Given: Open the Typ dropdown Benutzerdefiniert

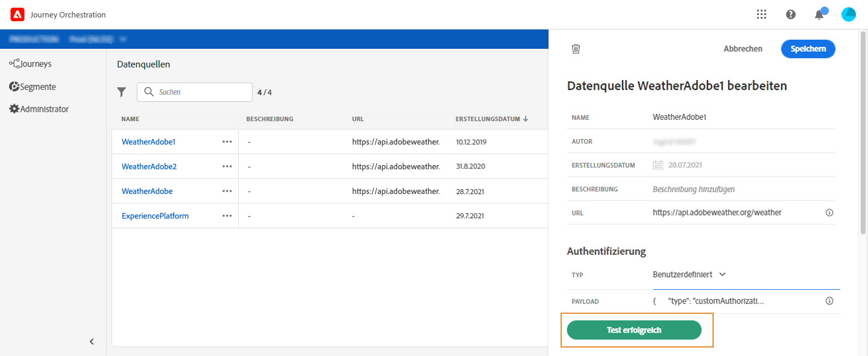Looking at the screenshot, I should click(x=689, y=274).
